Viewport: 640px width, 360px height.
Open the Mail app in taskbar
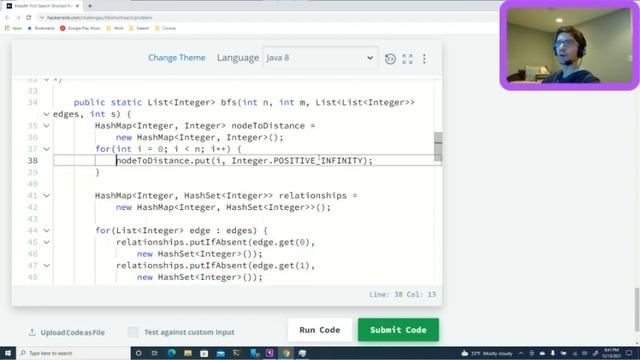pos(221,353)
